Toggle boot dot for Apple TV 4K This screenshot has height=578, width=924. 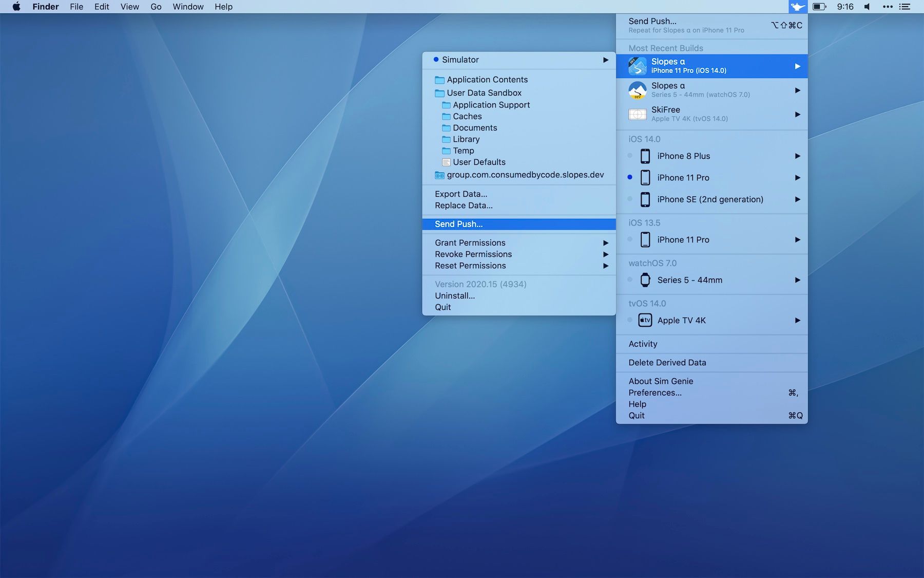point(630,320)
